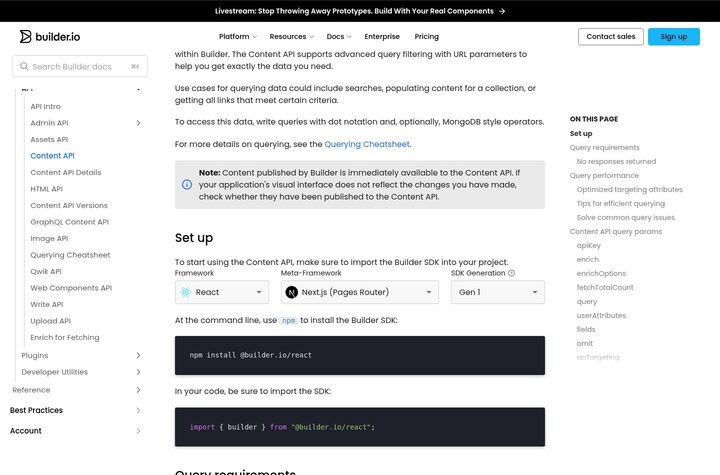Open Content API Details page
This screenshot has height=475, width=720.
point(66,173)
